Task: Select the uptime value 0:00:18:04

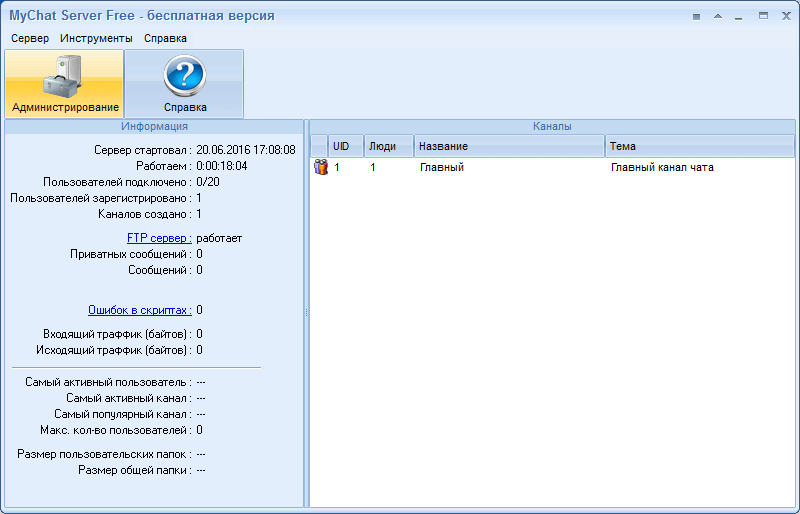Action: tap(222, 166)
